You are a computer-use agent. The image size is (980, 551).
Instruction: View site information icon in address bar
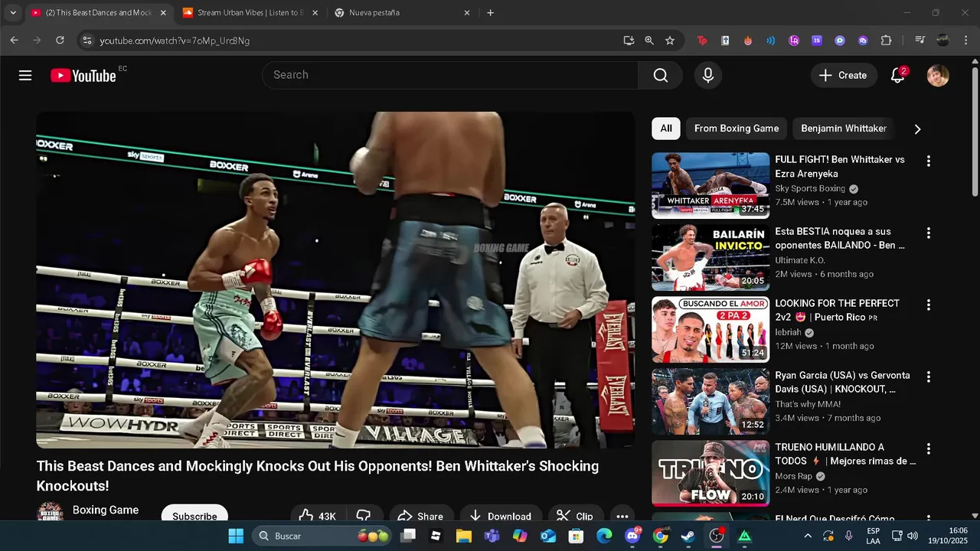[87, 41]
